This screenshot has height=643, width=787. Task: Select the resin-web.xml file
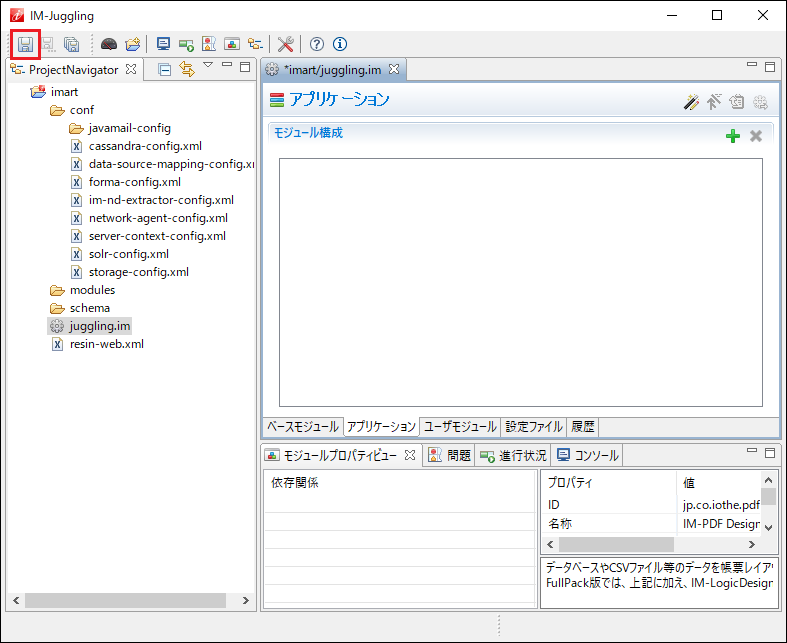(106, 344)
